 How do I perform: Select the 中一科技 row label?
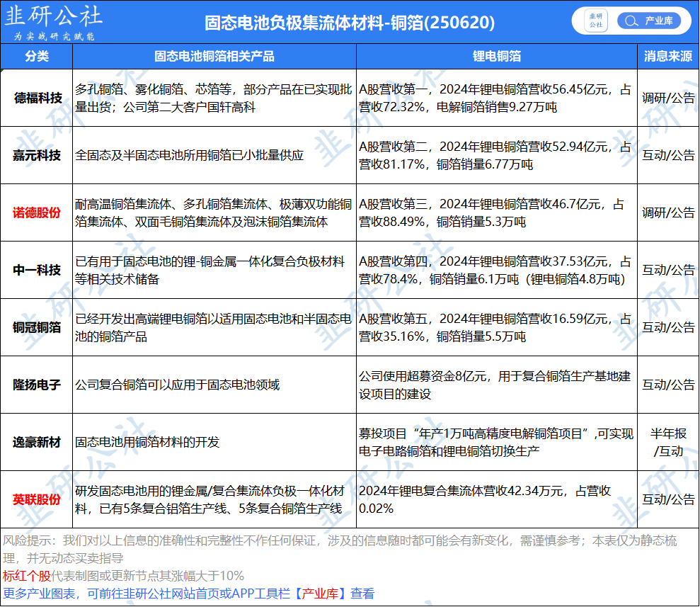37,271
